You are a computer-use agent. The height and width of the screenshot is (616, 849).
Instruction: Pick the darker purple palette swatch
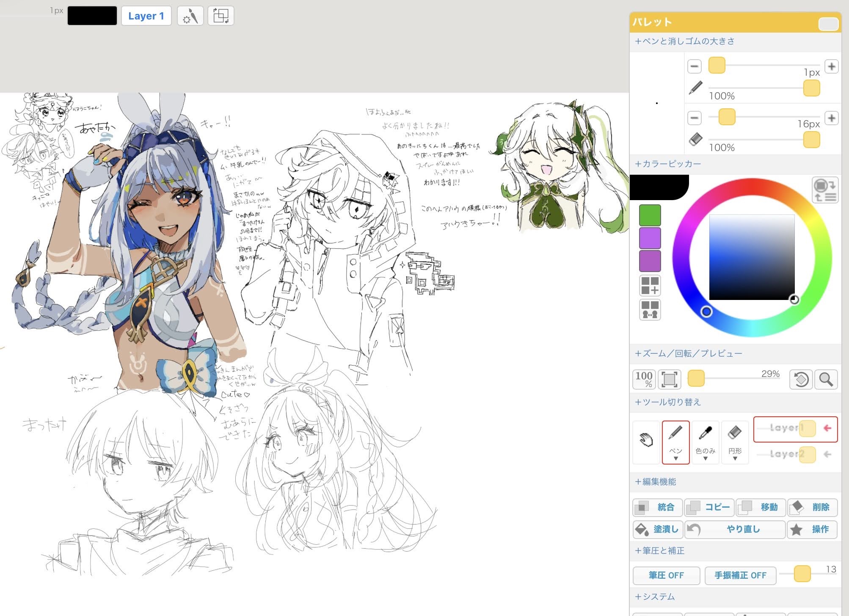(x=650, y=261)
